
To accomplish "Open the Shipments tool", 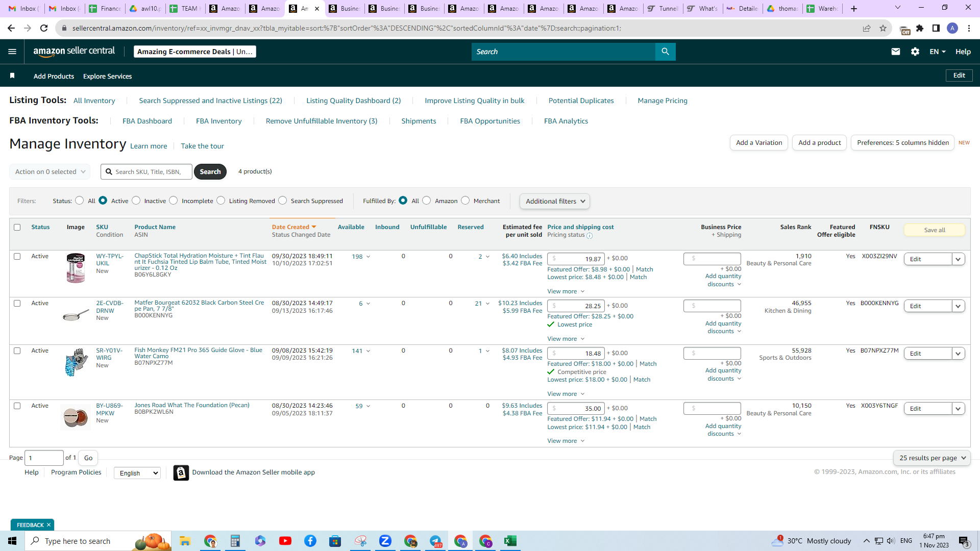I will [419, 121].
